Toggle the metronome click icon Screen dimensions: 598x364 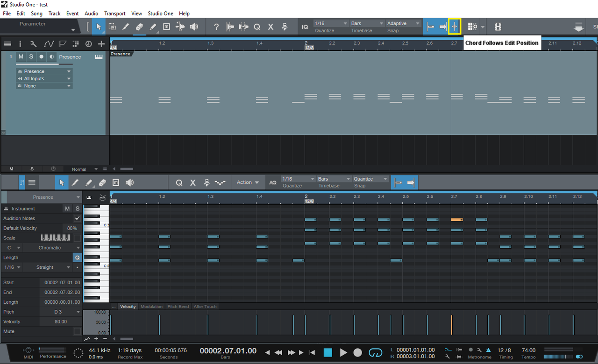pos(489,350)
